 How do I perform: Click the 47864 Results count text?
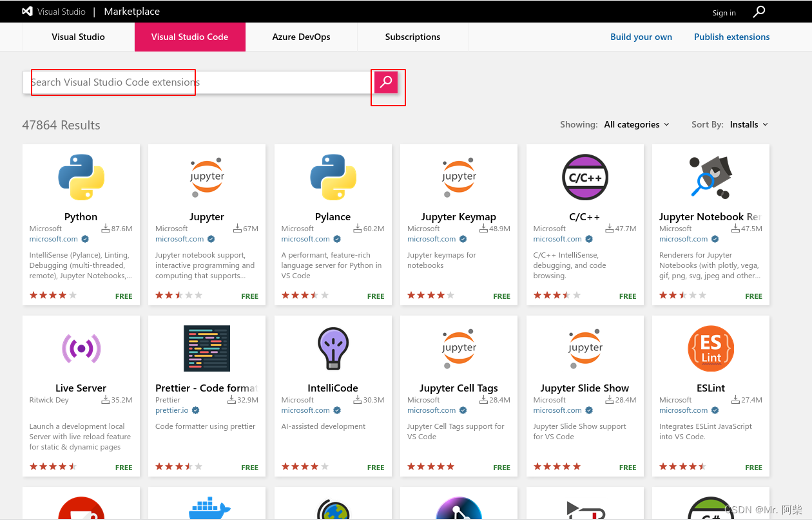[x=61, y=125]
